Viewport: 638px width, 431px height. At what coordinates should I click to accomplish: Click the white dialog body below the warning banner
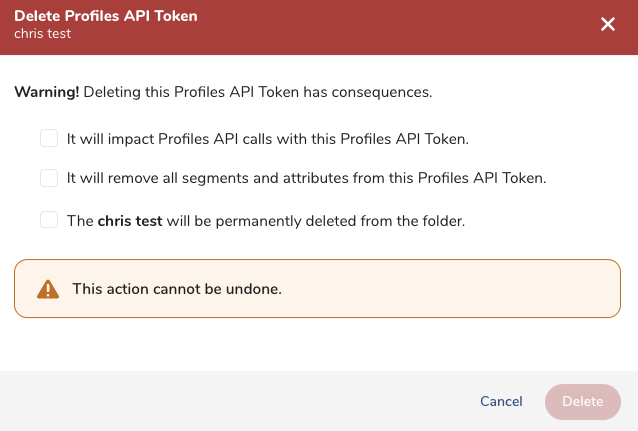319,345
